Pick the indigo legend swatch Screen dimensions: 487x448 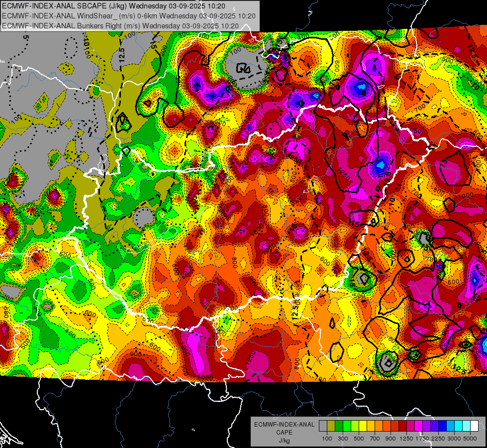tap(434, 426)
